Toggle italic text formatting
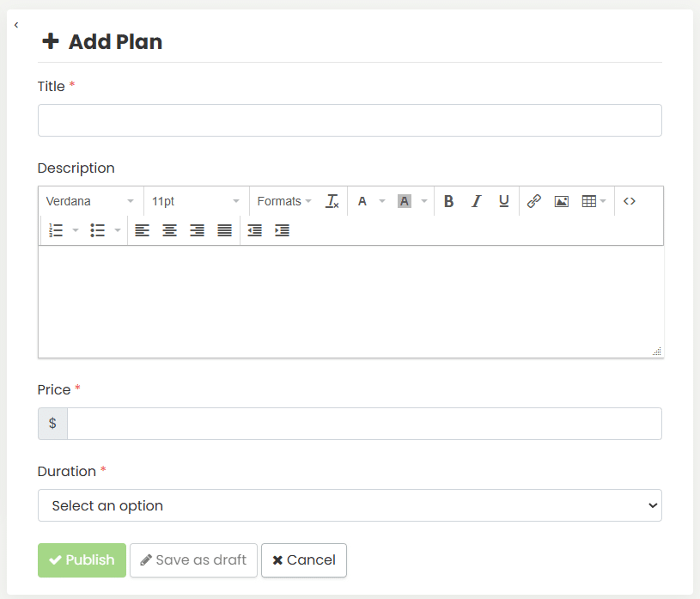The height and width of the screenshot is (599, 700). tap(476, 201)
